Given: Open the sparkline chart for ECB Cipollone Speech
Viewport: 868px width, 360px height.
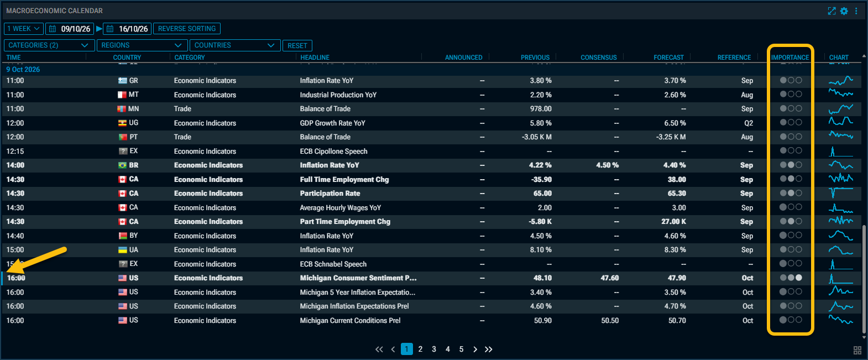Looking at the screenshot, I should (841, 150).
